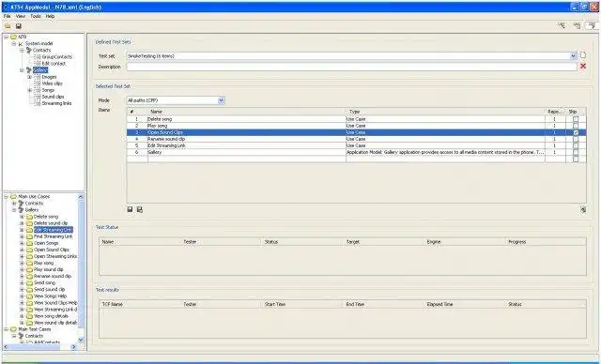Click the Play song folder icon

[x=29, y=263]
